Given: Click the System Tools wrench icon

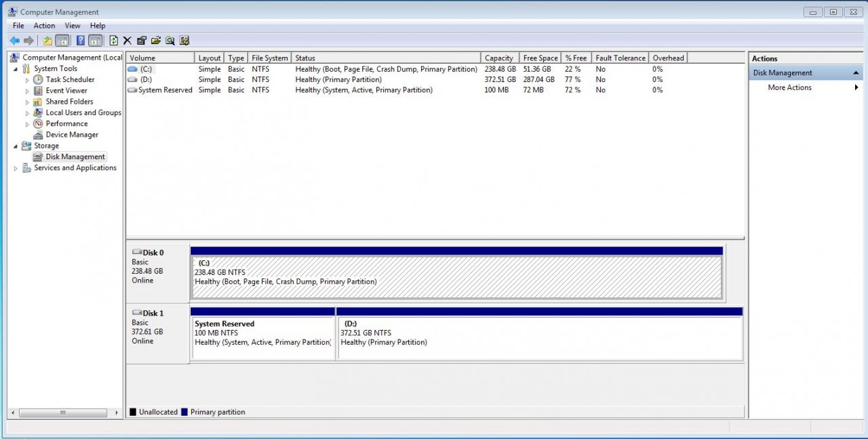Looking at the screenshot, I should [x=27, y=69].
